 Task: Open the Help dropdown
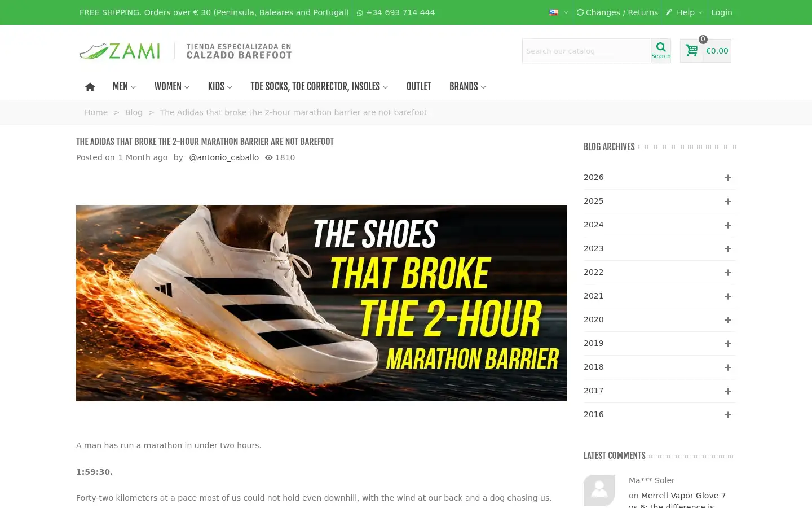pyautogui.click(x=684, y=12)
